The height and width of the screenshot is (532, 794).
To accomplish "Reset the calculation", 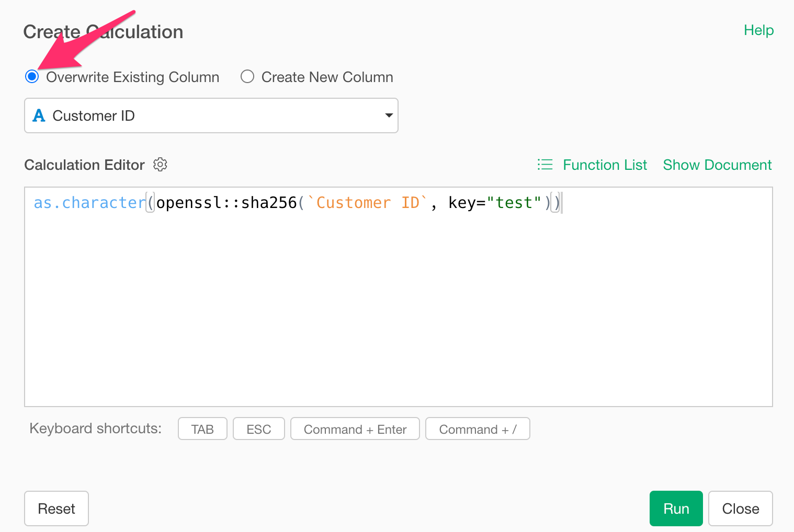I will [x=56, y=508].
